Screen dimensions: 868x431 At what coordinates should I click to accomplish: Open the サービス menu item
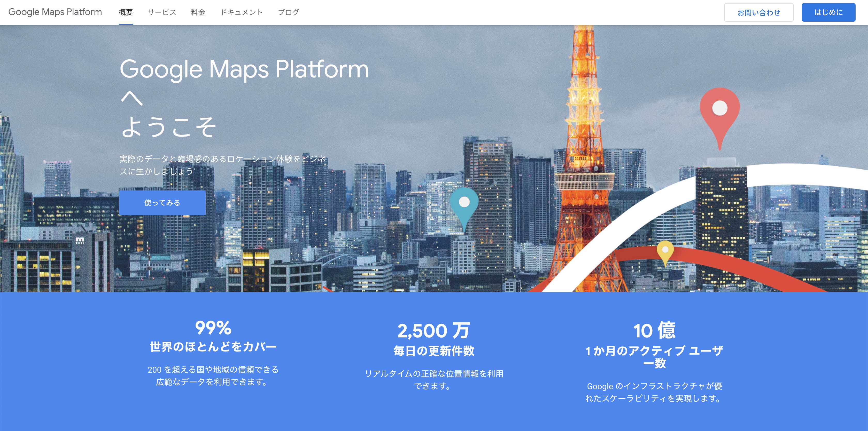click(x=162, y=12)
